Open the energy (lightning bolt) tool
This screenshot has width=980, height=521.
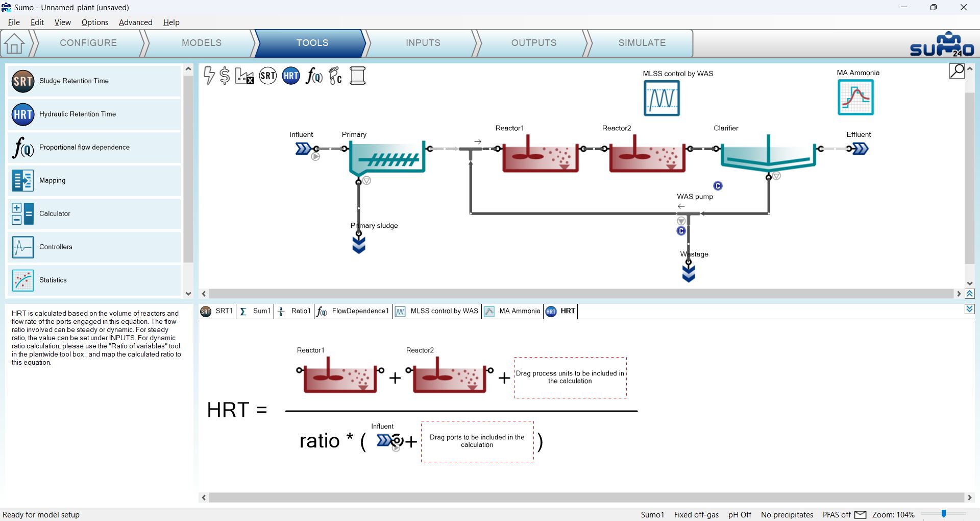tap(209, 76)
